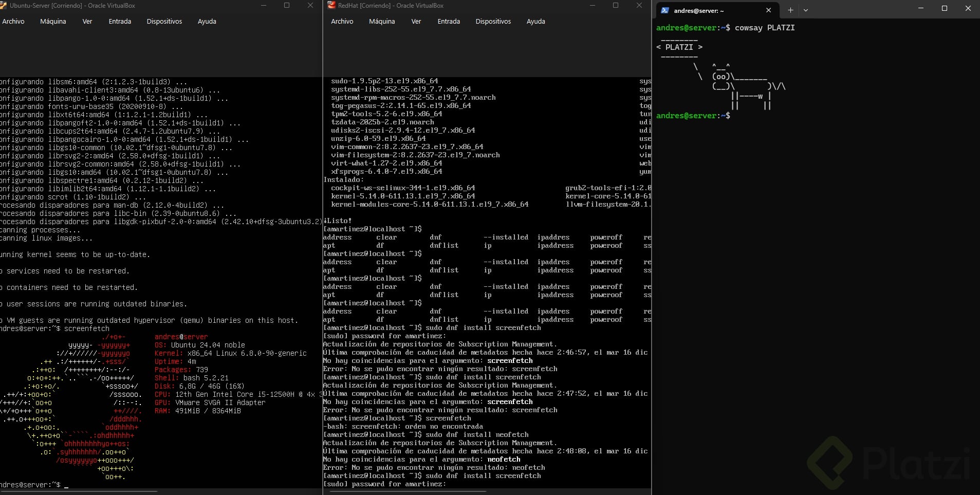Viewport: 980px width, 495px height.
Task: Click the '< PLATZI >' speech bubble text
Action: tap(679, 47)
